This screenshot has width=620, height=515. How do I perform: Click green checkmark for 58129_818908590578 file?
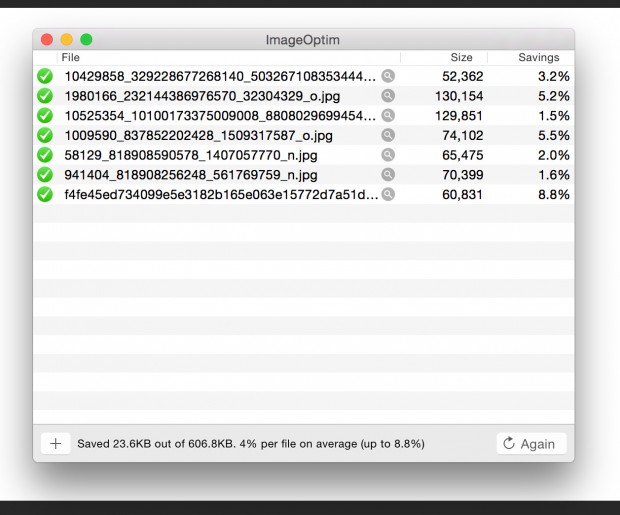[45, 155]
